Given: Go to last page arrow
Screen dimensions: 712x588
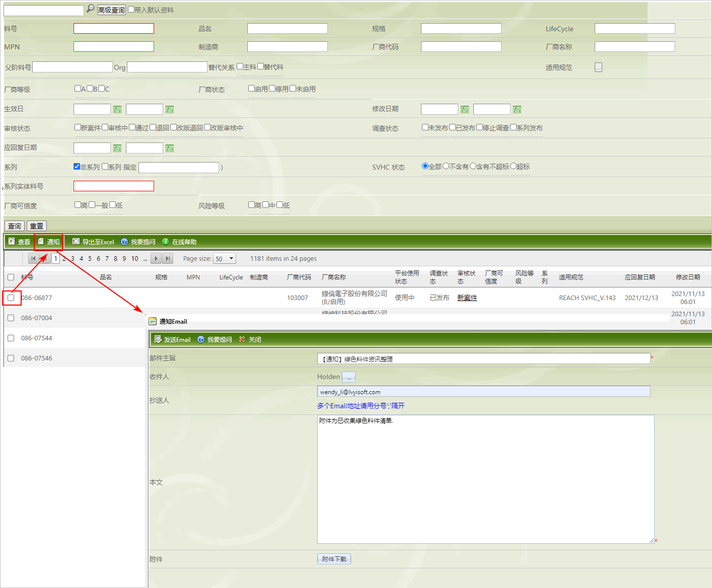Looking at the screenshot, I should [x=168, y=258].
